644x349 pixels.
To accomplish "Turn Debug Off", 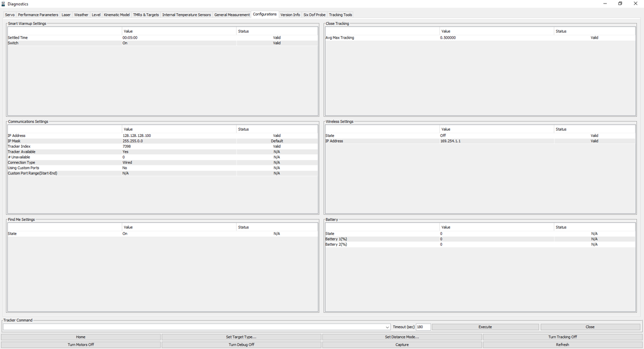I will [241, 344].
